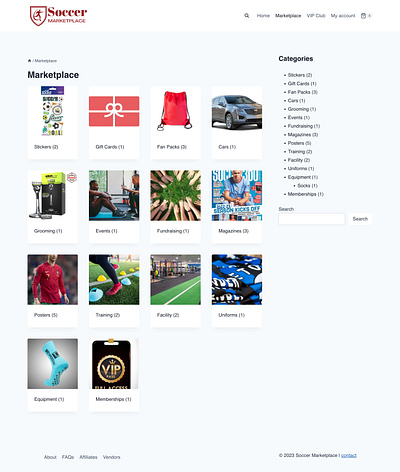Open My account in the navigation
Image resolution: width=400 pixels, height=472 pixels.
coord(343,16)
